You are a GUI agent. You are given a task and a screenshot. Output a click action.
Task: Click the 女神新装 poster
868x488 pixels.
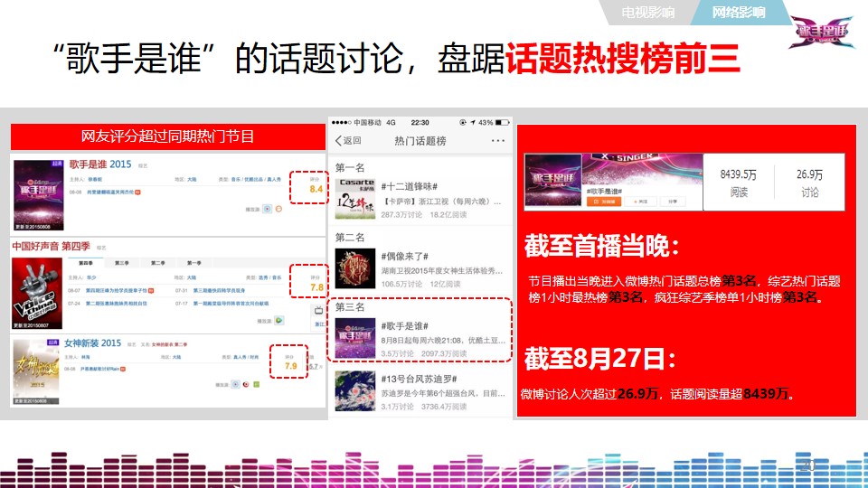pyautogui.click(x=36, y=371)
